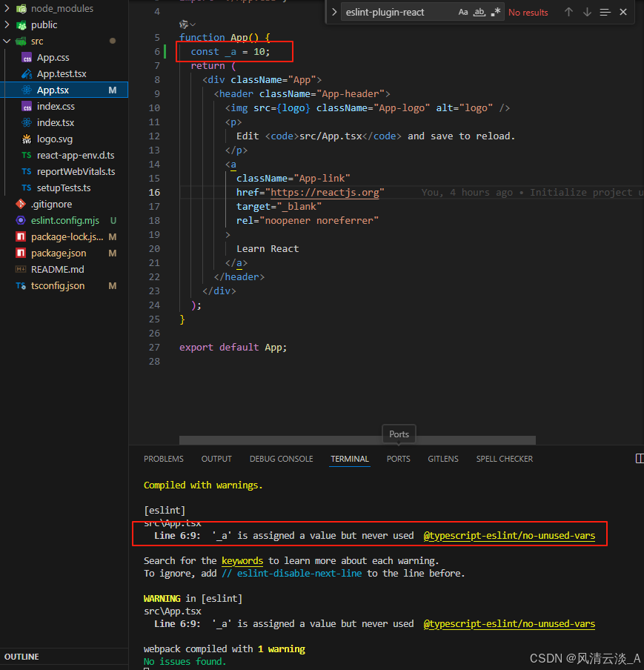Click first @typescript-eslint/no-unused-vars link under [eslint]
This screenshot has height=670, width=644.
509,535
